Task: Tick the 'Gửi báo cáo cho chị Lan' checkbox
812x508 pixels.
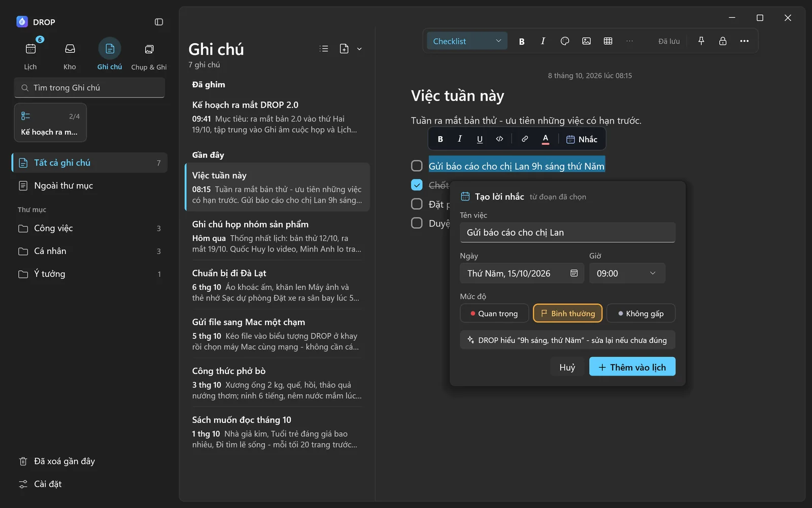Action: 417,166
